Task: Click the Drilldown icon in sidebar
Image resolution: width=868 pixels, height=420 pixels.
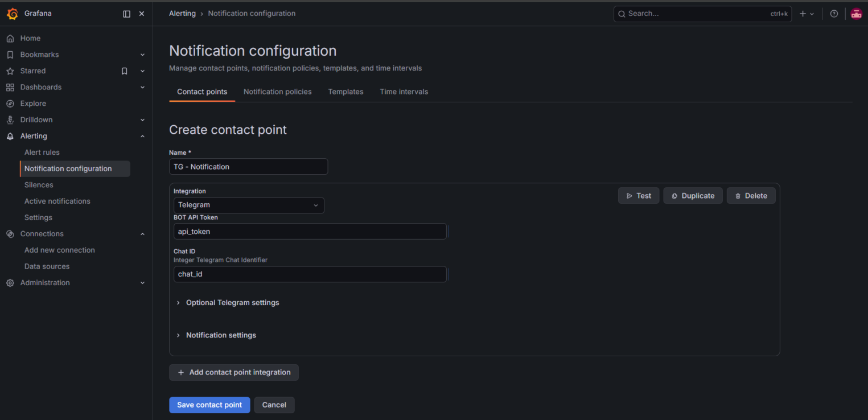Action: (x=10, y=120)
